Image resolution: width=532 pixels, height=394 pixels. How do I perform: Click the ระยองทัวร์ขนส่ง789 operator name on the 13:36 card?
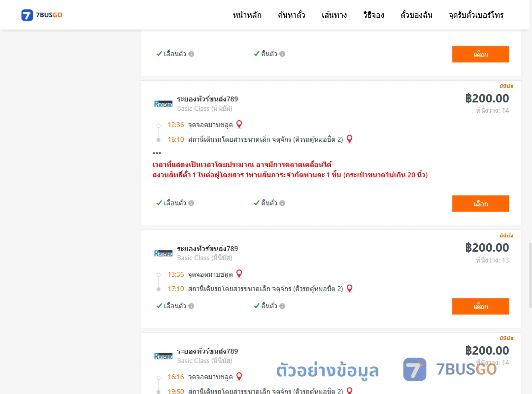pyautogui.click(x=207, y=249)
